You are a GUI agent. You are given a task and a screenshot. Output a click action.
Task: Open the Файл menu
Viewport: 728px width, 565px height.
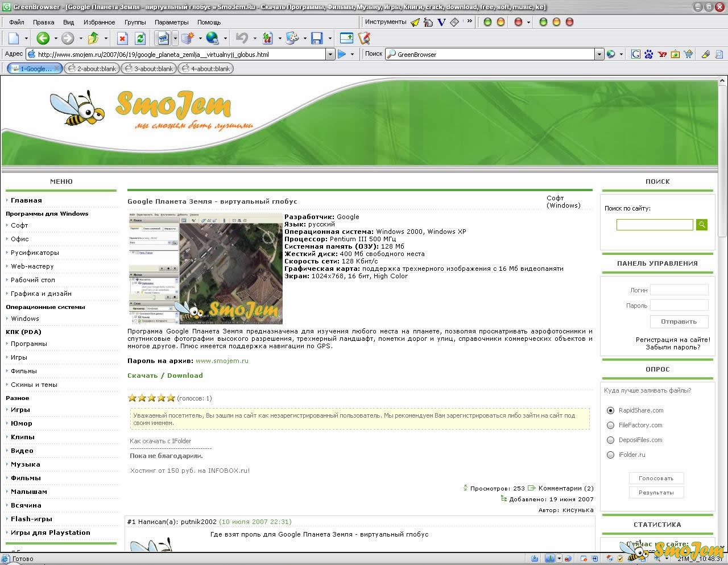(x=16, y=22)
